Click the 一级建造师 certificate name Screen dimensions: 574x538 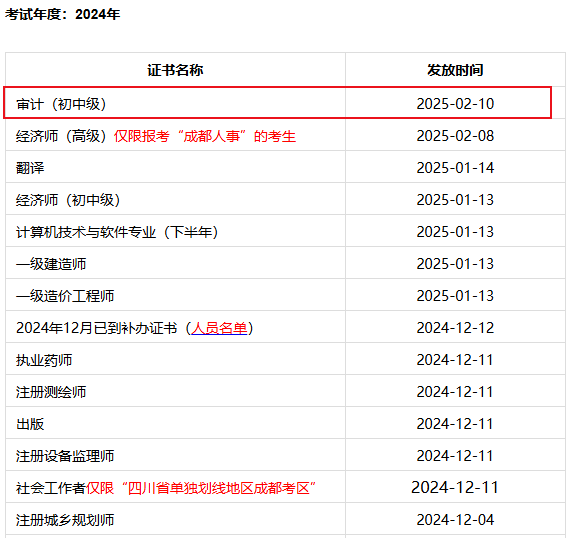(x=51, y=264)
